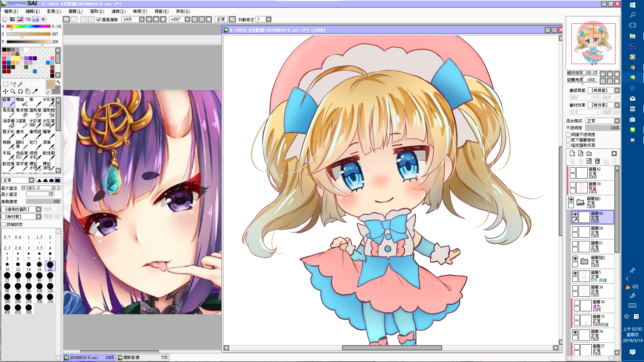
Task: Delete the current layer with trash icon
Action: coord(597,161)
